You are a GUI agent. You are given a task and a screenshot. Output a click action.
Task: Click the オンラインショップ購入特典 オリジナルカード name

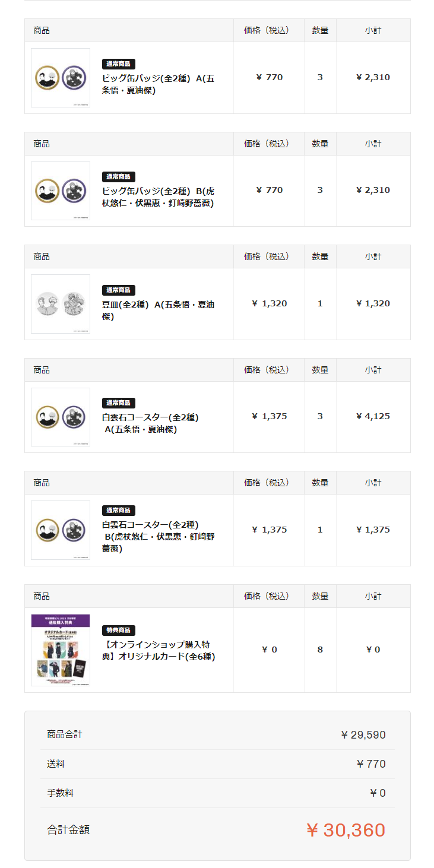[159, 651]
